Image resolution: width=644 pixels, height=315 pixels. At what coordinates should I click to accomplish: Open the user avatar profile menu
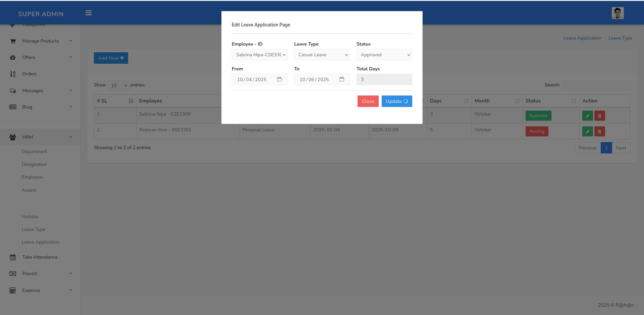[618, 13]
